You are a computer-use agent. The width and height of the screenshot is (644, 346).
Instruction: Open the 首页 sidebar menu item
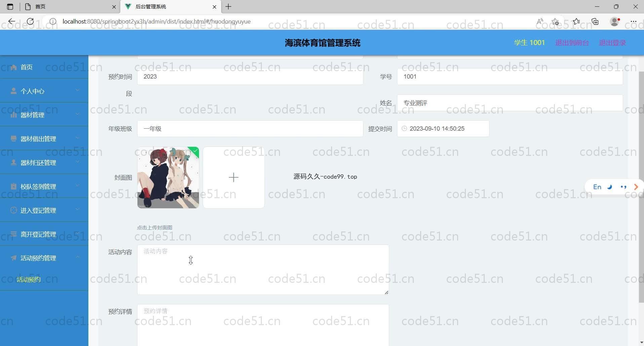tap(44, 67)
